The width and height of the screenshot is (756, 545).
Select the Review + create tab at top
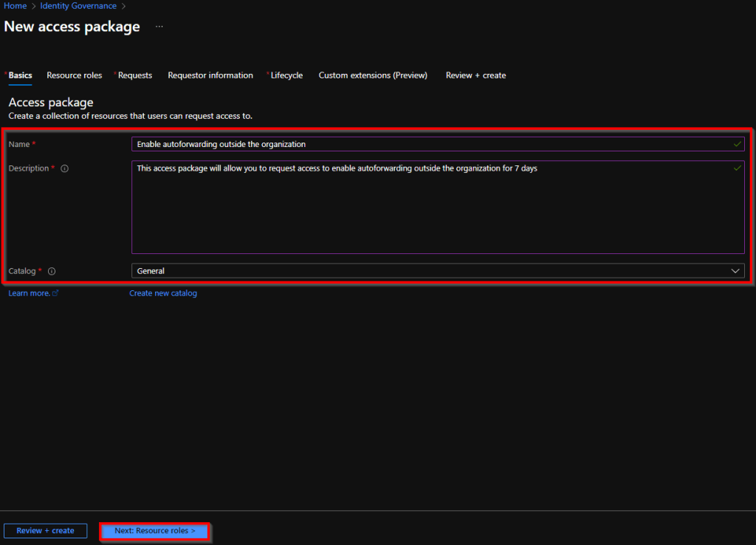(x=475, y=75)
